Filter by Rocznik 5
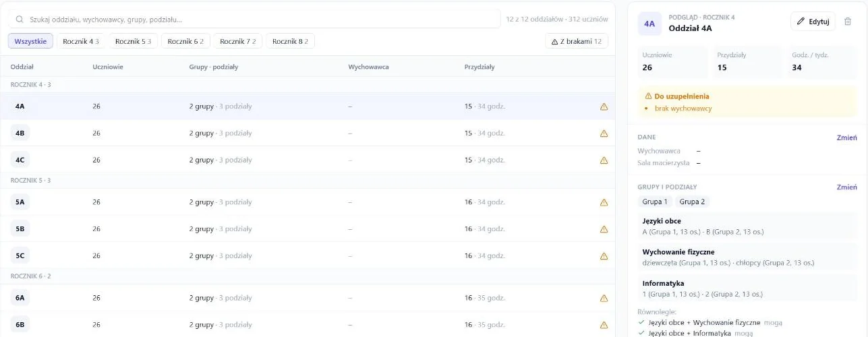The image size is (868, 337). (133, 41)
